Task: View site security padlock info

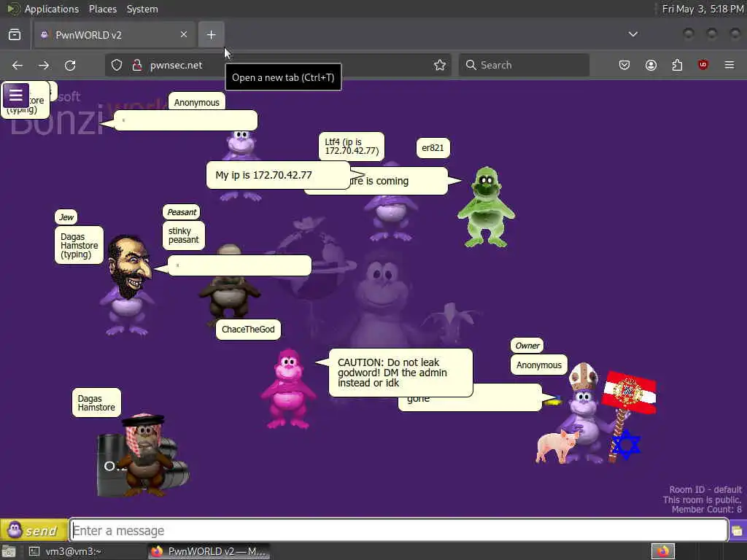Action: coord(136,65)
